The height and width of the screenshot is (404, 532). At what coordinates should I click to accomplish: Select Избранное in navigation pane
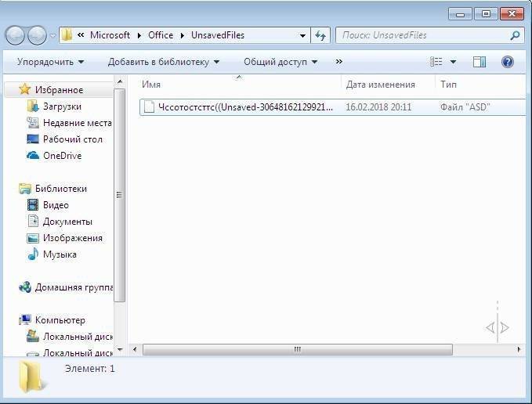(x=59, y=90)
